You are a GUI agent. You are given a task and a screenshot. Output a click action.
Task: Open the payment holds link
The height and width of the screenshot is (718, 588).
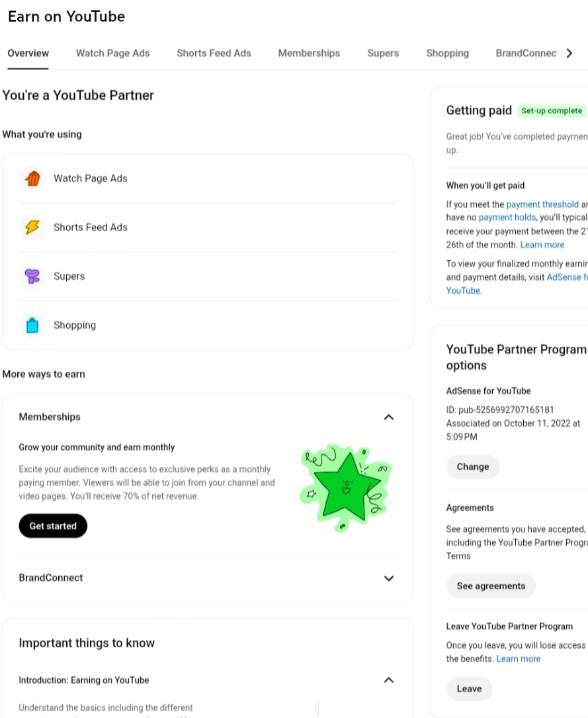coord(508,217)
